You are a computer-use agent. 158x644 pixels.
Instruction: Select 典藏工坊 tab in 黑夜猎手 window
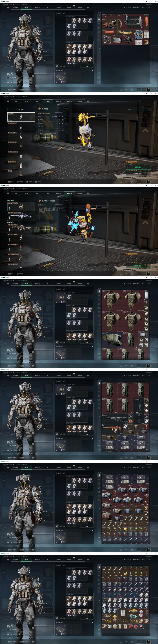coord(58,101)
